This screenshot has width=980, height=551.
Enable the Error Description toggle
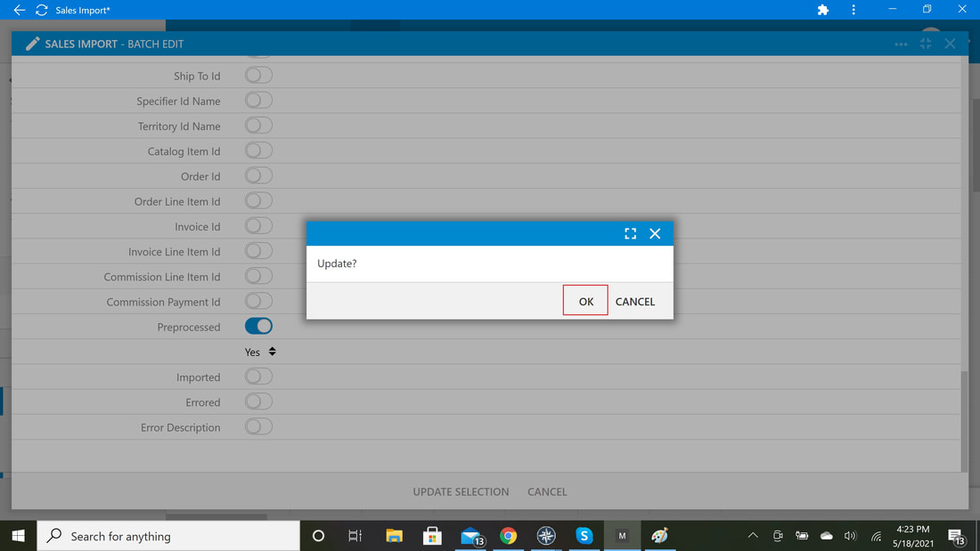(258, 426)
